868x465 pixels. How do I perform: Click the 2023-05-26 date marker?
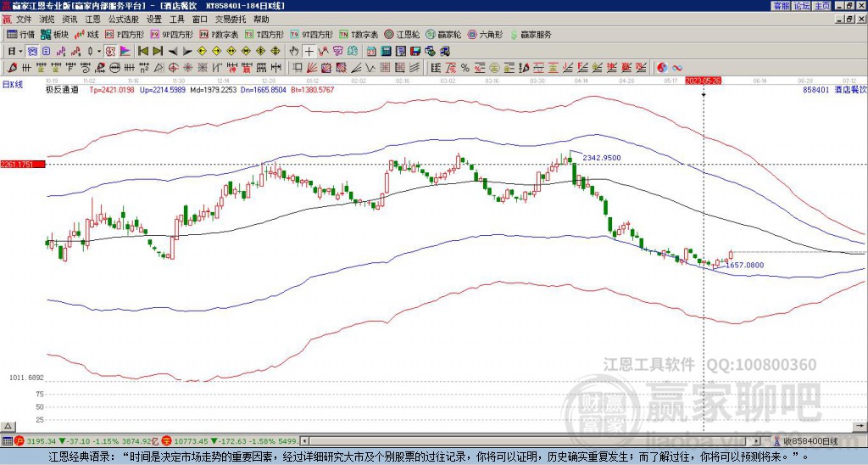click(703, 81)
